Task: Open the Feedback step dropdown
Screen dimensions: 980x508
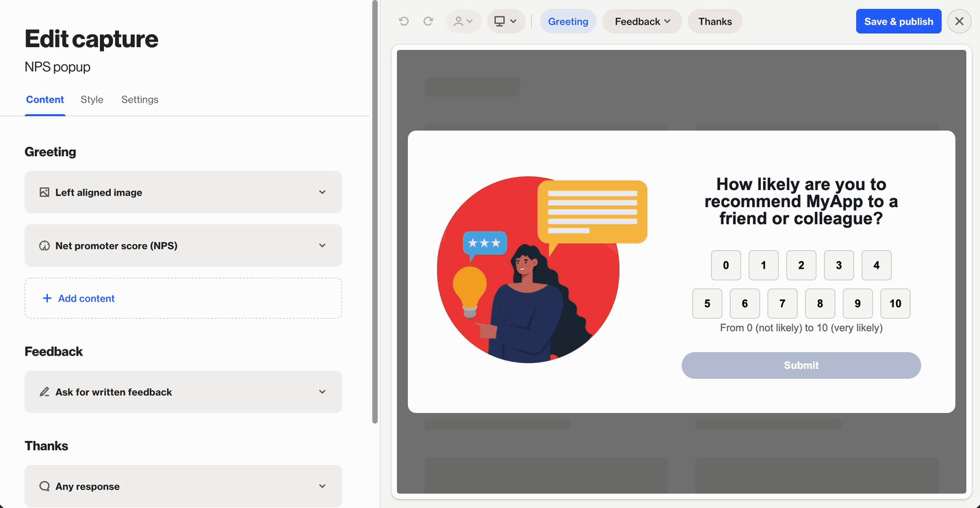Action: [642, 21]
